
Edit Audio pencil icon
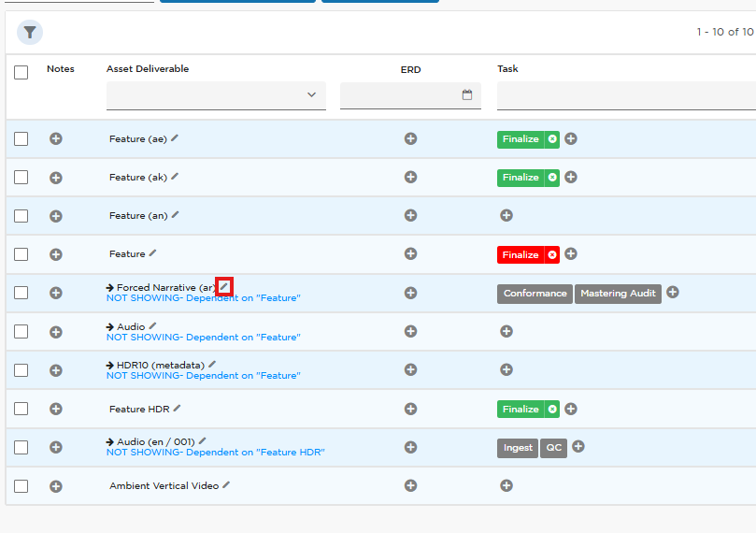[x=152, y=326]
